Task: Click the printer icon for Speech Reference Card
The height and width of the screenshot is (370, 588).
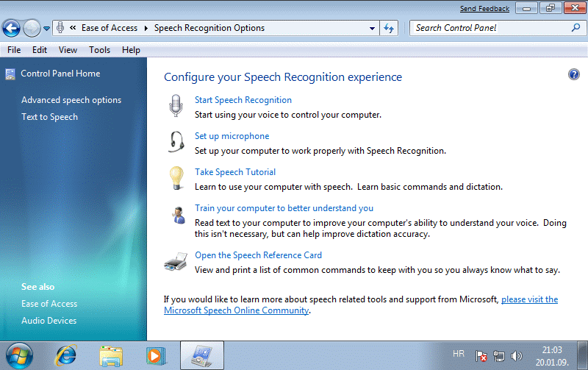Action: [176, 261]
